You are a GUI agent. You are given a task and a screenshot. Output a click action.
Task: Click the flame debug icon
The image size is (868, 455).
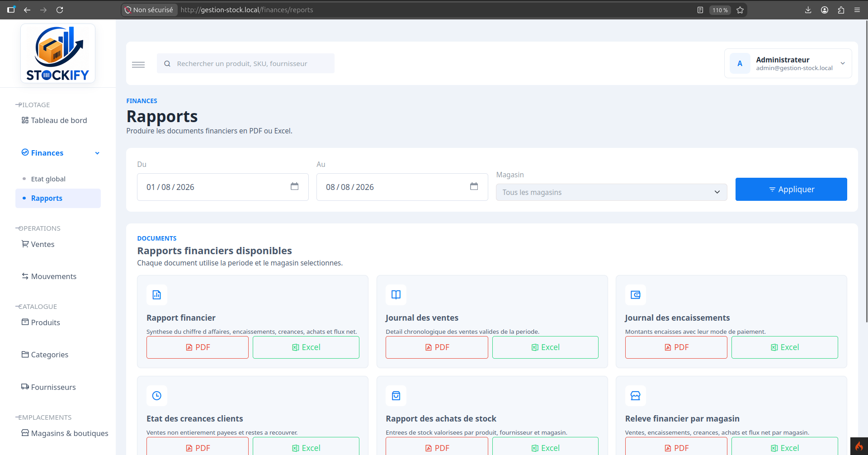[x=859, y=446]
